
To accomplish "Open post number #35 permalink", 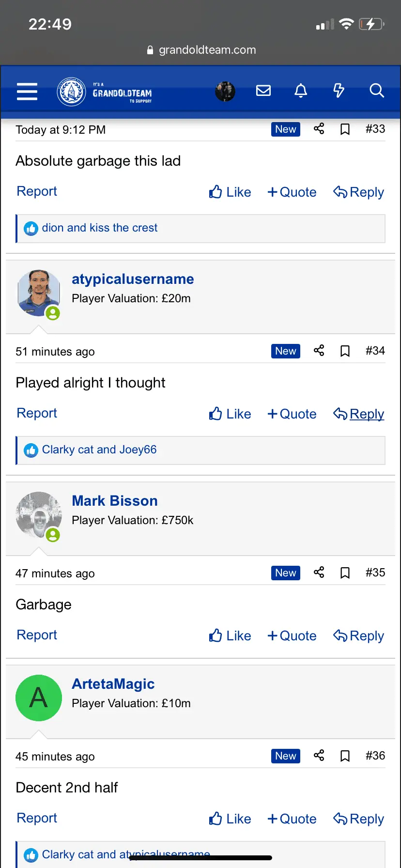I will click(375, 573).
